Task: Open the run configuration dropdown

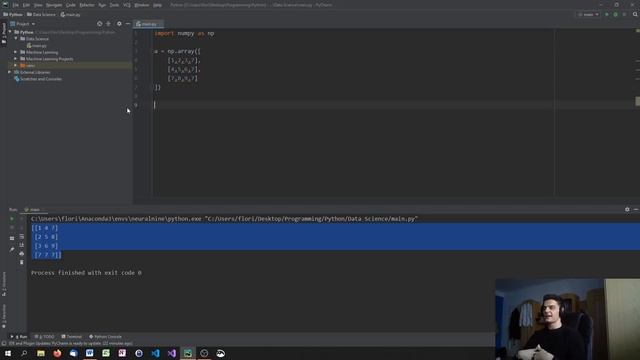Action: point(589,15)
